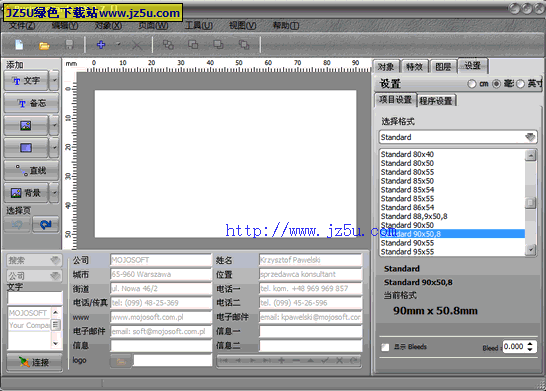
Task: Click the minus delete record navigator icon
Action: (296, 361)
